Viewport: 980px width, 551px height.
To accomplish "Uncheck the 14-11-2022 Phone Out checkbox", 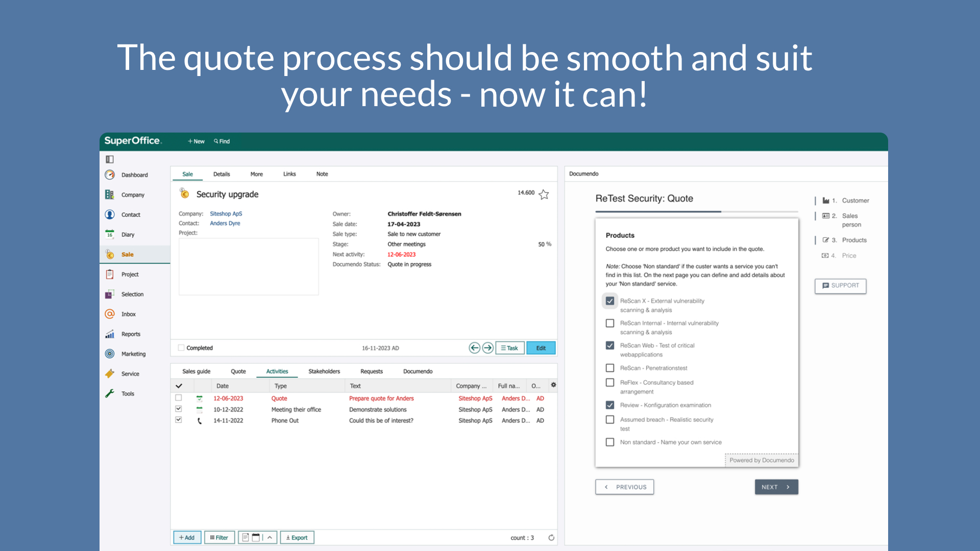I will pyautogui.click(x=179, y=420).
